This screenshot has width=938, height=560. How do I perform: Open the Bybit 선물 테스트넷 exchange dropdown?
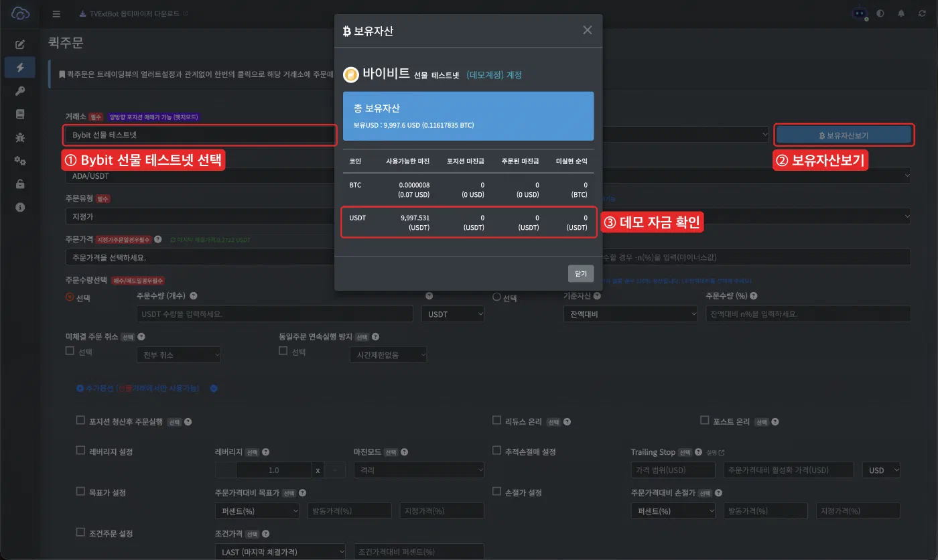click(x=200, y=135)
